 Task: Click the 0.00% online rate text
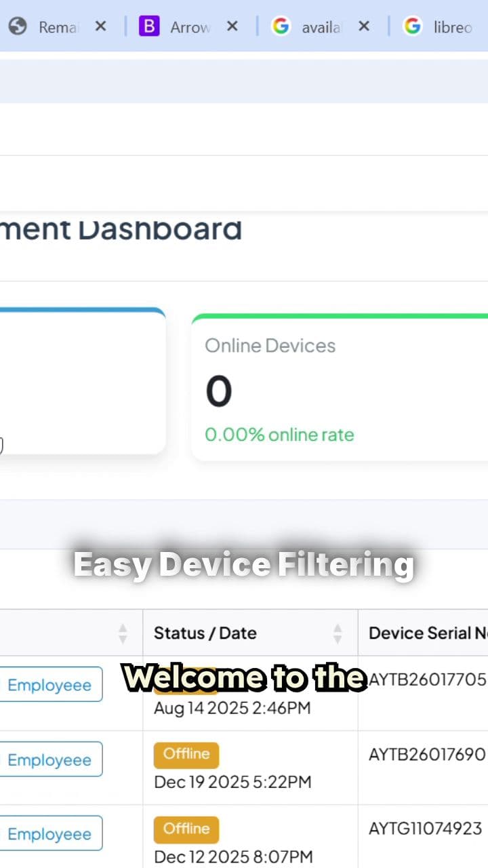(x=279, y=435)
